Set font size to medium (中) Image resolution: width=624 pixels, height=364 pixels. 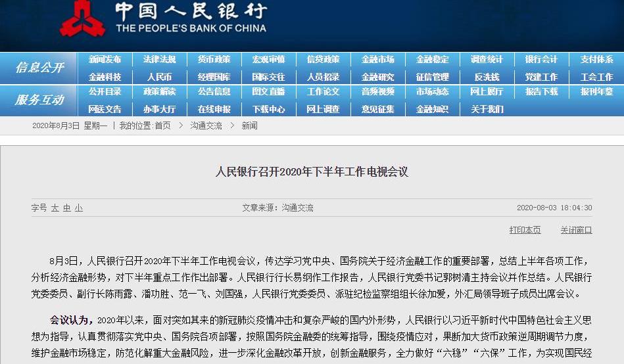coord(67,208)
